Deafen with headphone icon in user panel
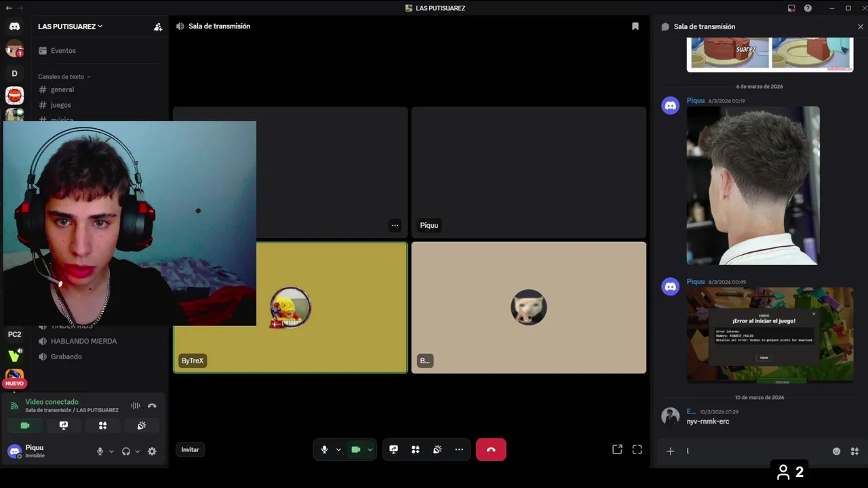 pos(125,451)
